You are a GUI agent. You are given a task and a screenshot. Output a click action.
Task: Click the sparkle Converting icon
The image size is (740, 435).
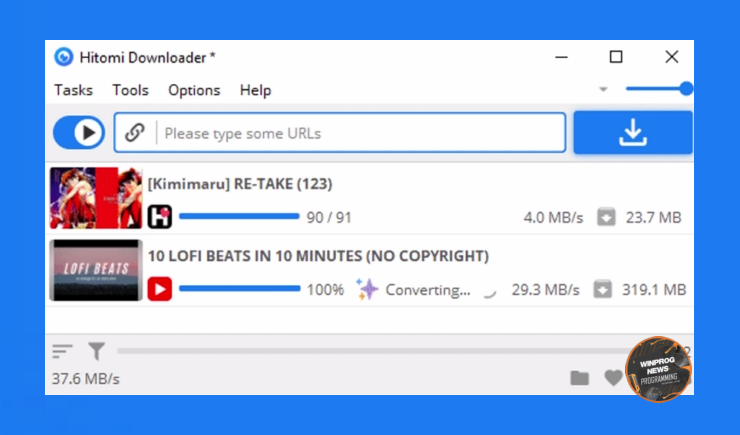(x=367, y=289)
